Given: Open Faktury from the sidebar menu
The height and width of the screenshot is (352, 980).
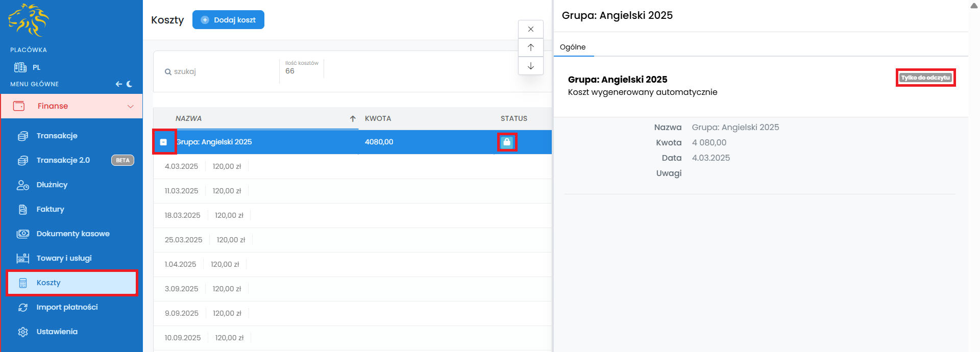Looking at the screenshot, I should coord(50,209).
